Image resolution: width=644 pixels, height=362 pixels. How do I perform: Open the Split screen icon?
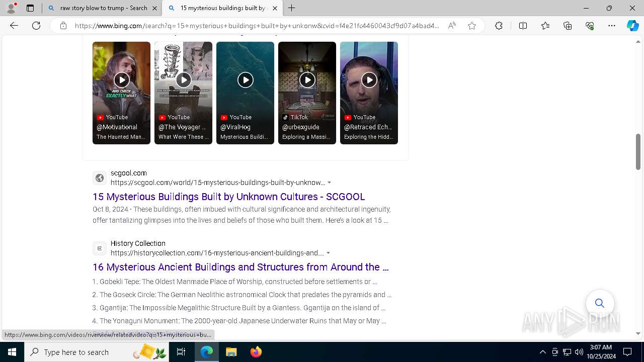pyautogui.click(x=523, y=26)
